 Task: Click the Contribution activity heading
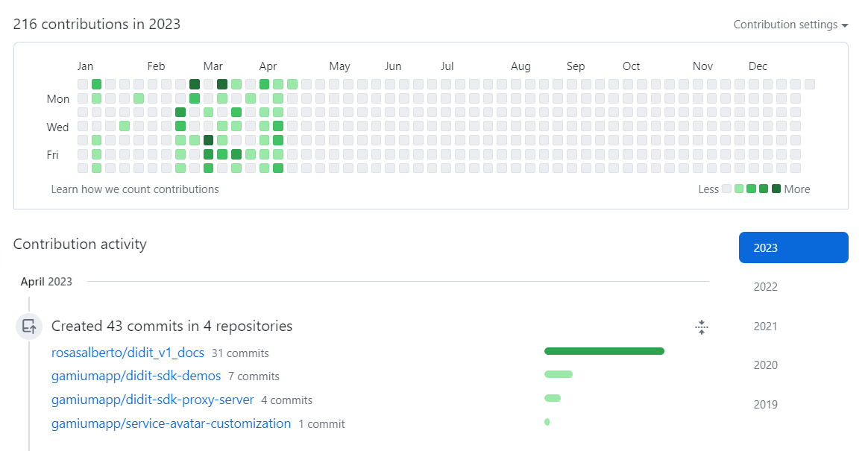click(80, 244)
